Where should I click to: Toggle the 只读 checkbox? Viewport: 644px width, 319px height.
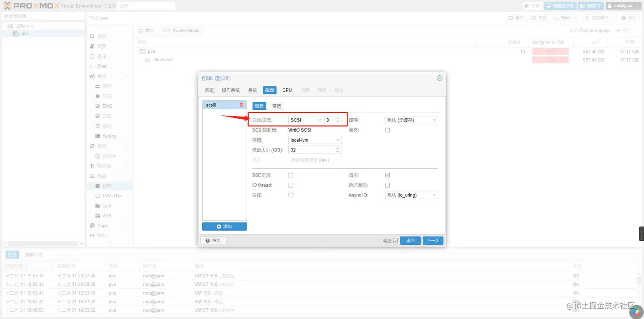point(291,195)
